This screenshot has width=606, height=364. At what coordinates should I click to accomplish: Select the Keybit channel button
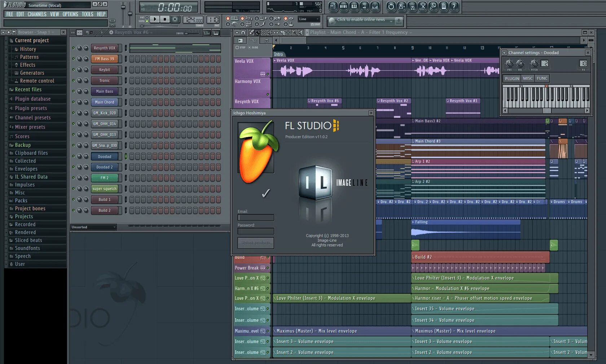point(105,70)
